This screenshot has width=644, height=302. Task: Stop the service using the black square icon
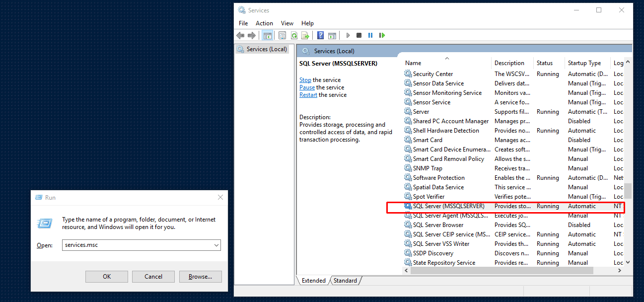358,35
